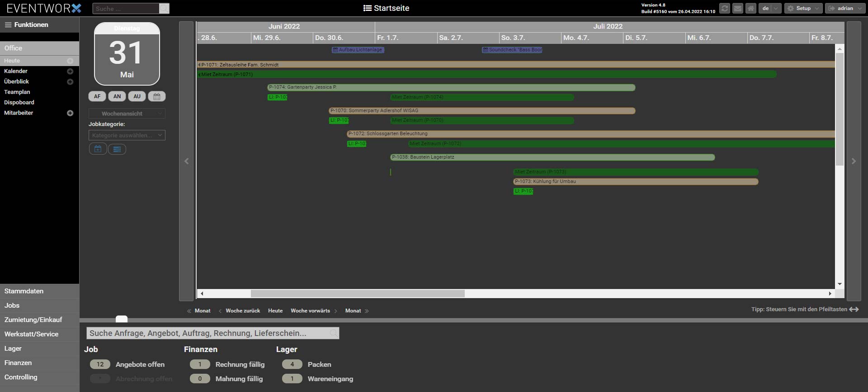
Task: Focus the top Suche input field
Action: (x=126, y=9)
